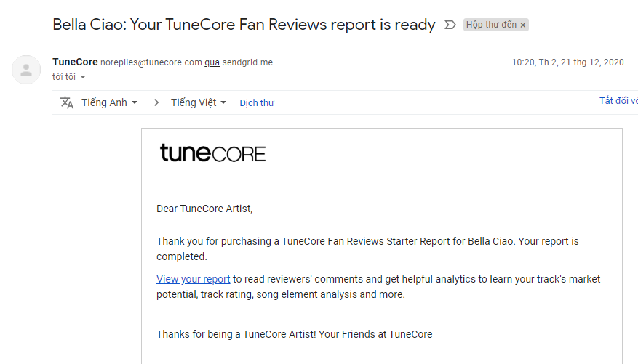Click "Dịch thư" to translate the message
The height and width of the screenshot is (364, 638).
[x=257, y=103]
